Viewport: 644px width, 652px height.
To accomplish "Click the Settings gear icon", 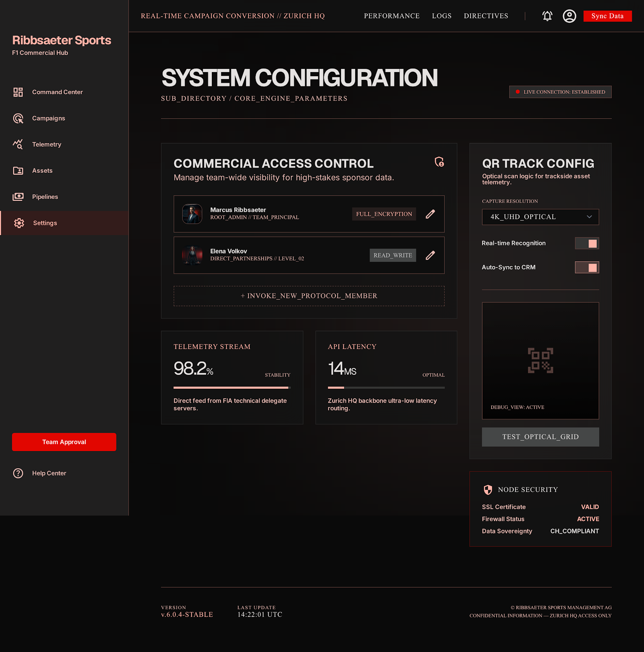I will point(19,223).
